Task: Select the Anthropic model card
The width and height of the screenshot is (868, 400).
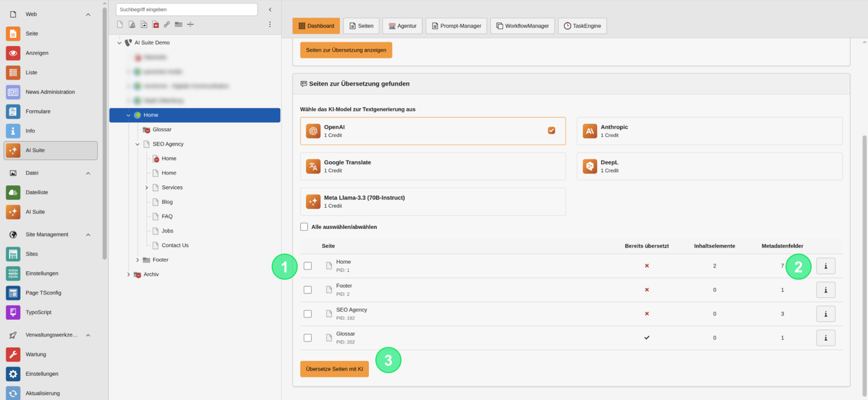Action: [x=709, y=131]
